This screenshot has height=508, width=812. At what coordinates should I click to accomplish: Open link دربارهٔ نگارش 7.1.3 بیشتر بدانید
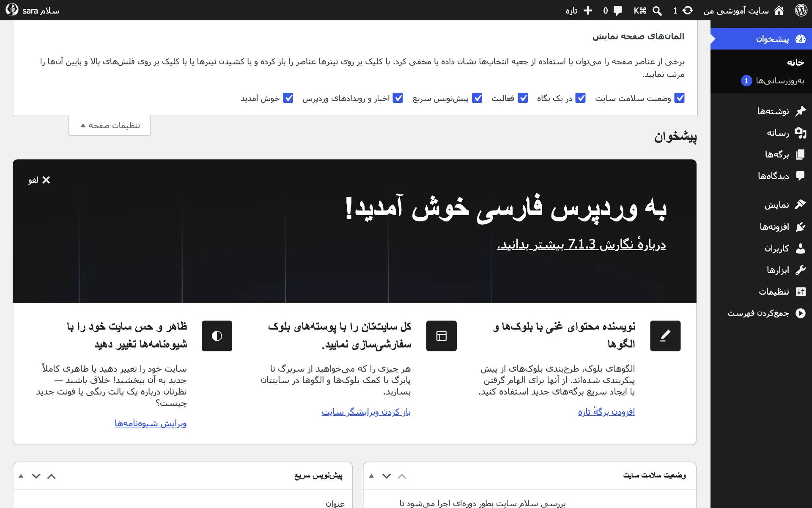coord(582,244)
